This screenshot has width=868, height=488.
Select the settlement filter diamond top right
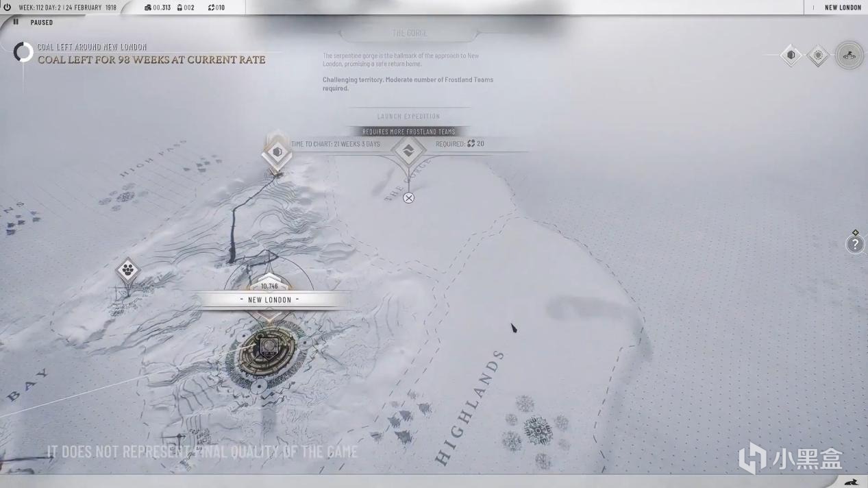[817, 55]
